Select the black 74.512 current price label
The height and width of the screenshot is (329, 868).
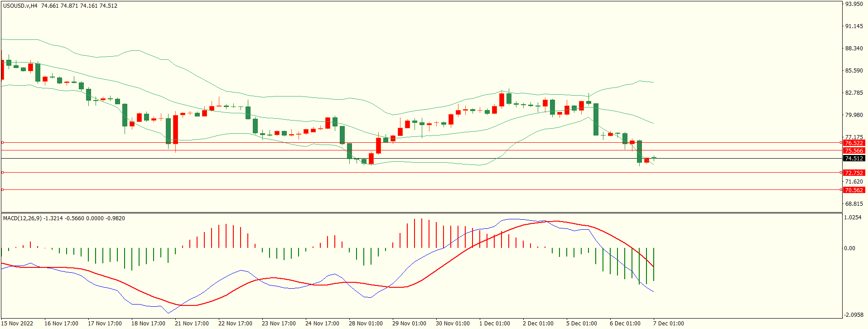854,159
